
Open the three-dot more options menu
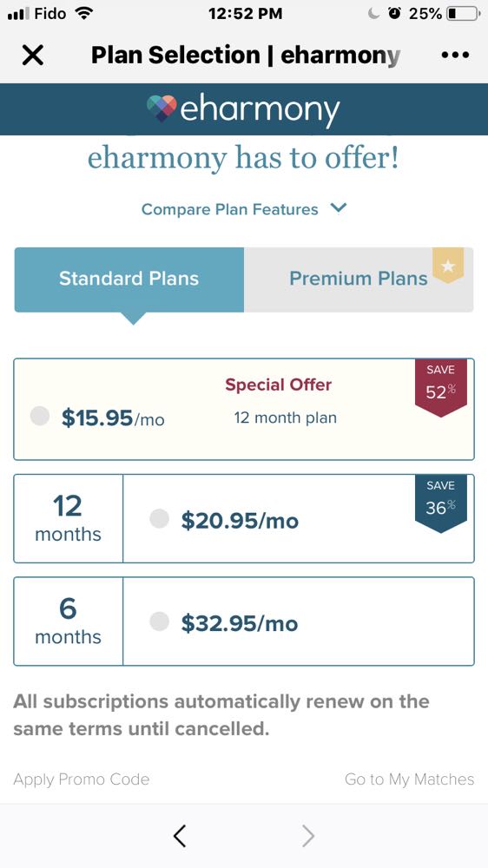pyautogui.click(x=455, y=55)
